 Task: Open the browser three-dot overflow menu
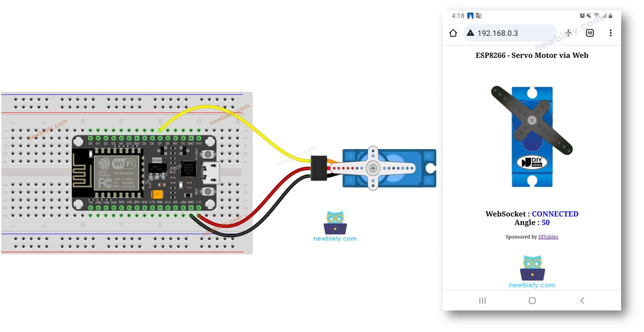click(x=610, y=33)
